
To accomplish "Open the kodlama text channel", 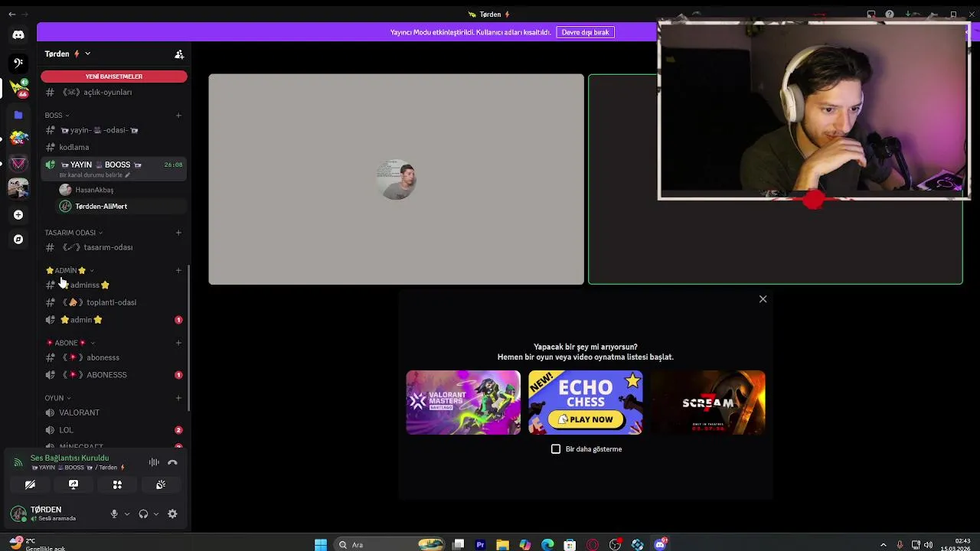I will coord(114,147).
